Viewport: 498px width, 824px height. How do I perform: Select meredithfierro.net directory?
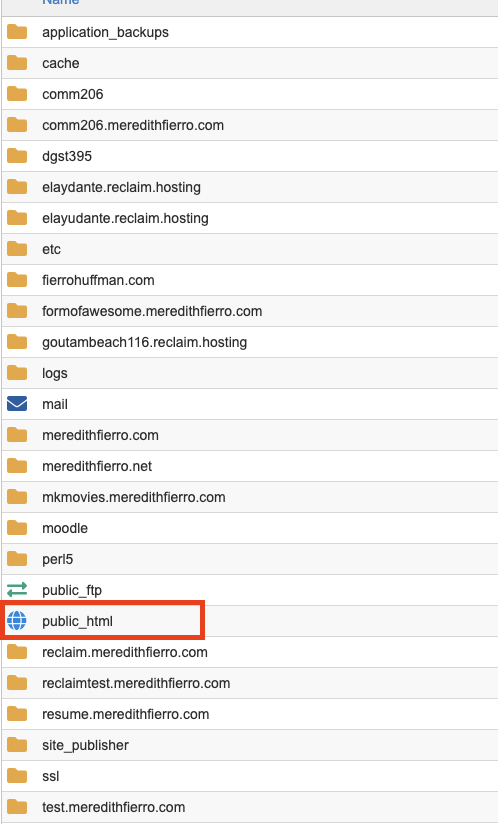[97, 466]
